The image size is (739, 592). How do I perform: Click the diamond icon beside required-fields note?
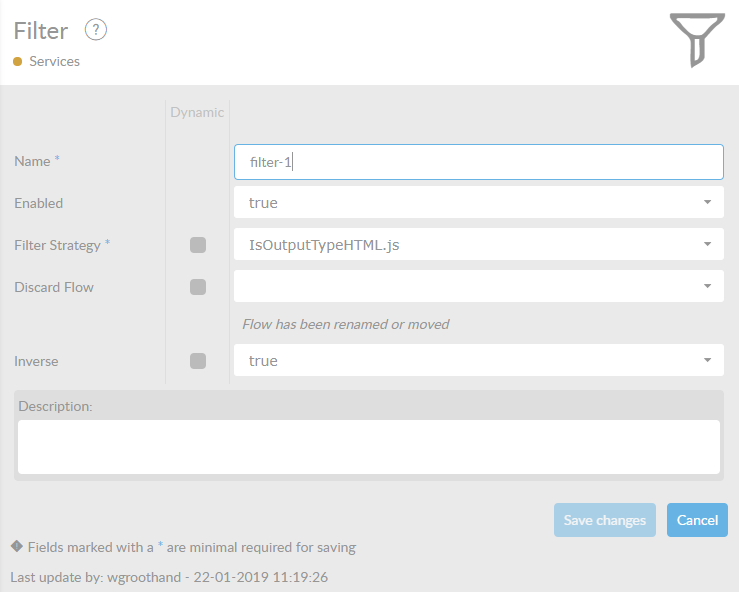pyautogui.click(x=16, y=547)
